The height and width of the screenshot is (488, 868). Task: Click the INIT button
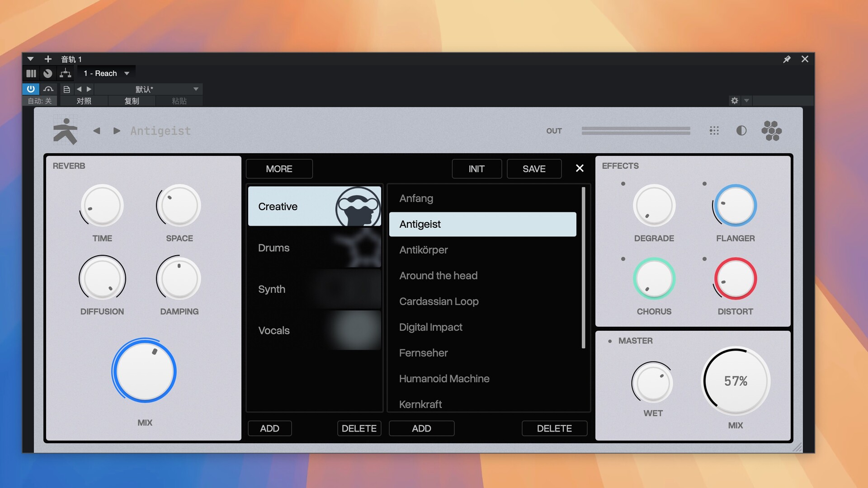tap(476, 169)
